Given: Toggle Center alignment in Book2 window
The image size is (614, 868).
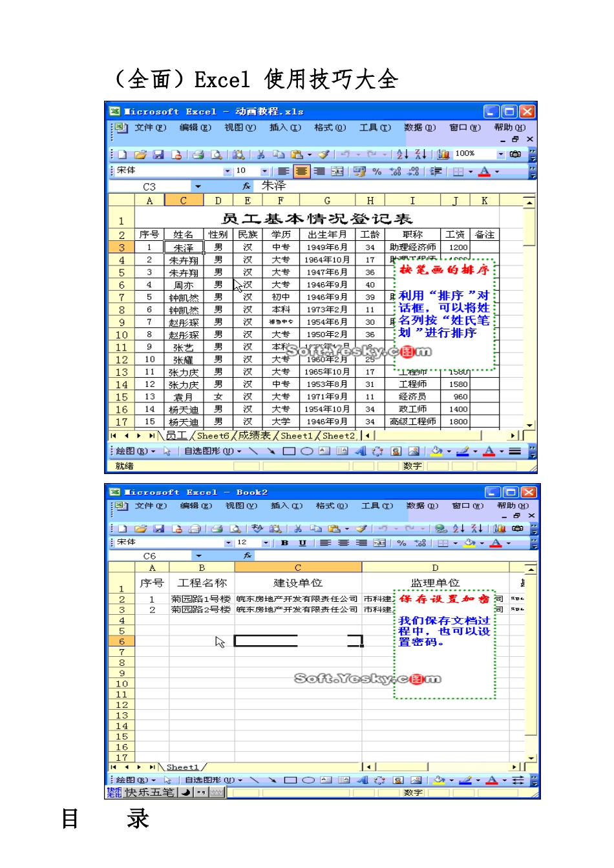Looking at the screenshot, I should 343,543.
